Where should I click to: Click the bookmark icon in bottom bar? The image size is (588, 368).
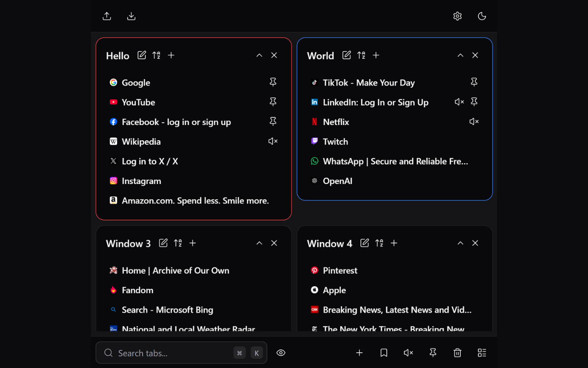(384, 353)
